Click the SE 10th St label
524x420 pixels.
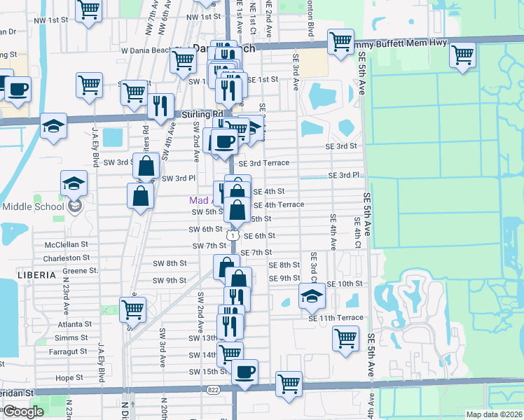coord(345,284)
